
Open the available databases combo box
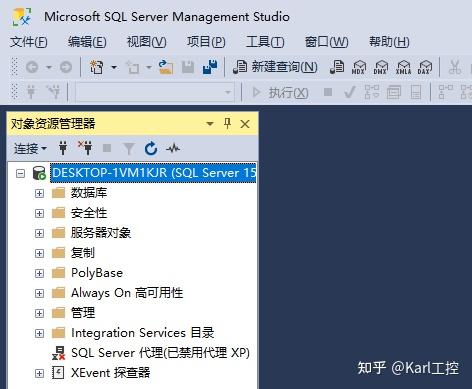[x=154, y=92]
